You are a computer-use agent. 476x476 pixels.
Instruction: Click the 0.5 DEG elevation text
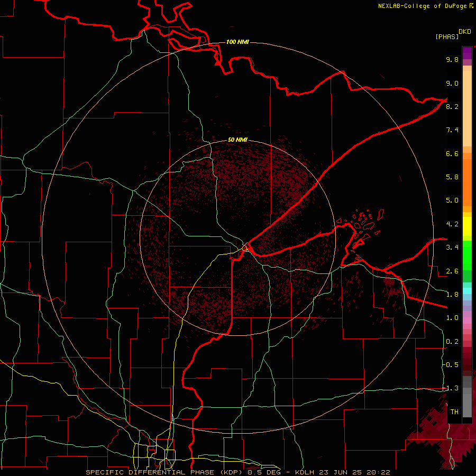(264, 472)
